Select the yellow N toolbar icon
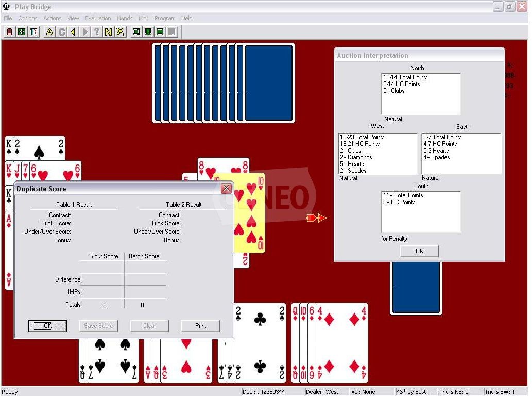This screenshot has width=532, height=396. point(109,32)
